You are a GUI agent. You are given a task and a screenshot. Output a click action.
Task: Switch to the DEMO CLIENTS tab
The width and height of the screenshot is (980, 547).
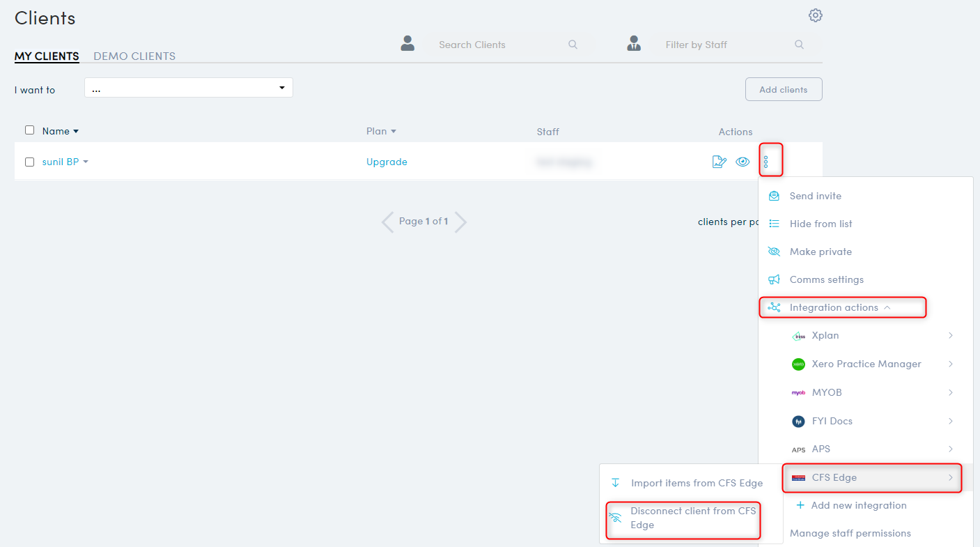point(134,56)
